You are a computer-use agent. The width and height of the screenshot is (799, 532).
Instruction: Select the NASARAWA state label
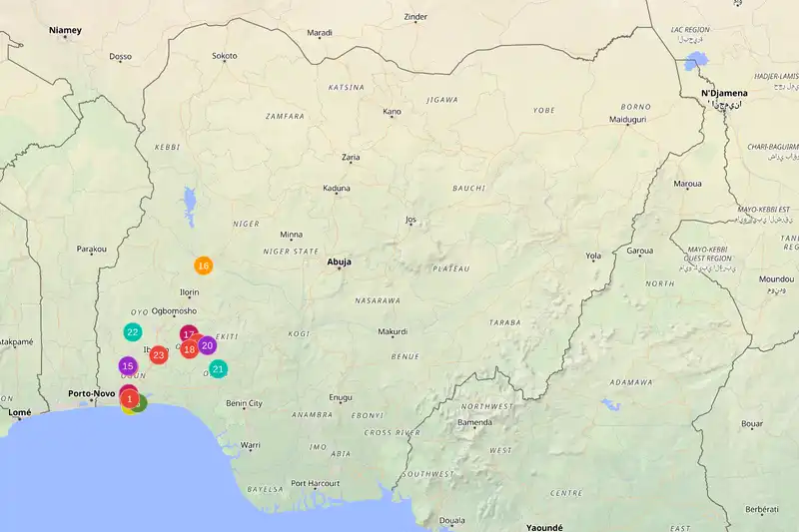[378, 300]
